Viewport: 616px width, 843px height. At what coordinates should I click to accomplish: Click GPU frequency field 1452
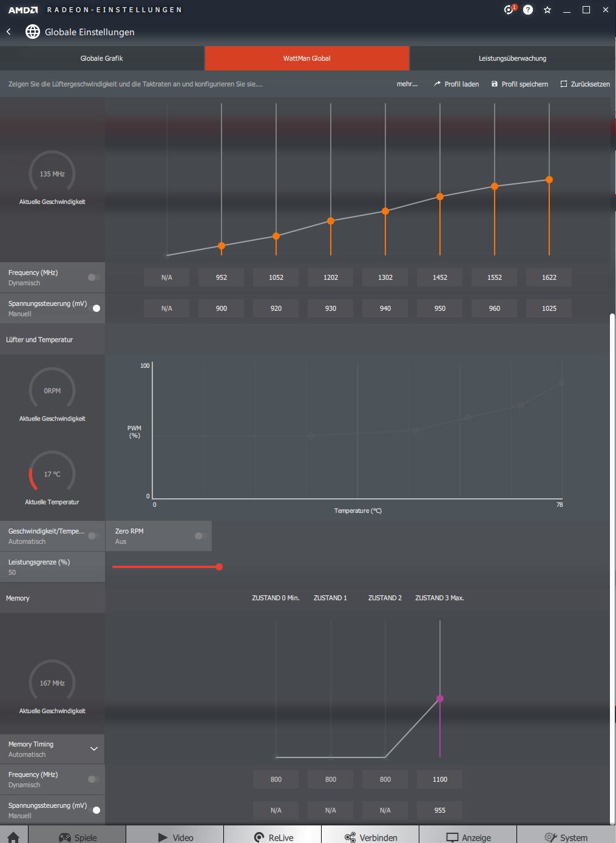(x=440, y=277)
